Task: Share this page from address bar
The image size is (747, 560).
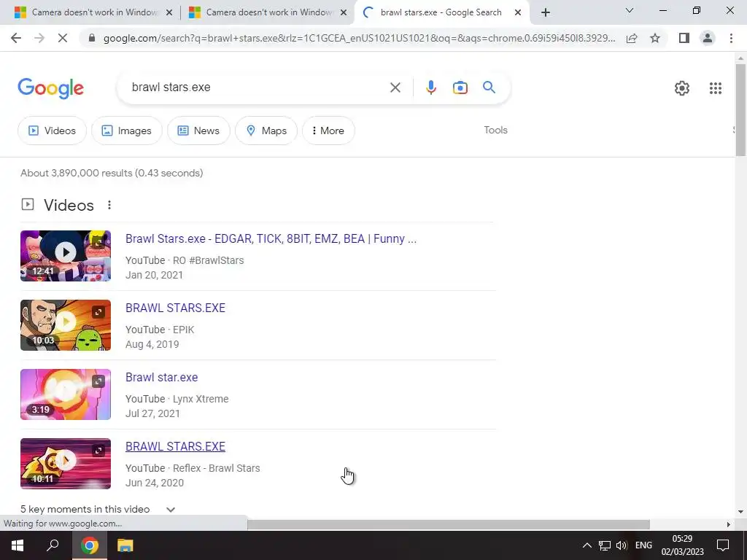Action: tap(632, 38)
